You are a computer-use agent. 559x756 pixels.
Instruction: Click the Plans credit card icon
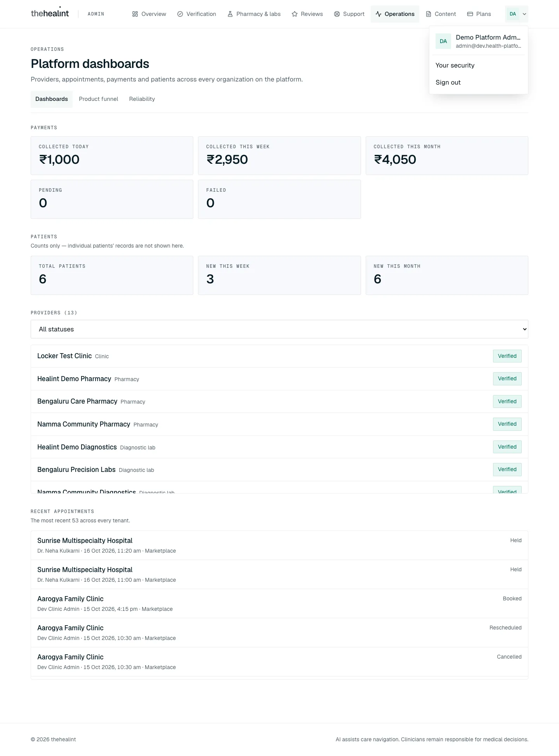pyautogui.click(x=470, y=14)
